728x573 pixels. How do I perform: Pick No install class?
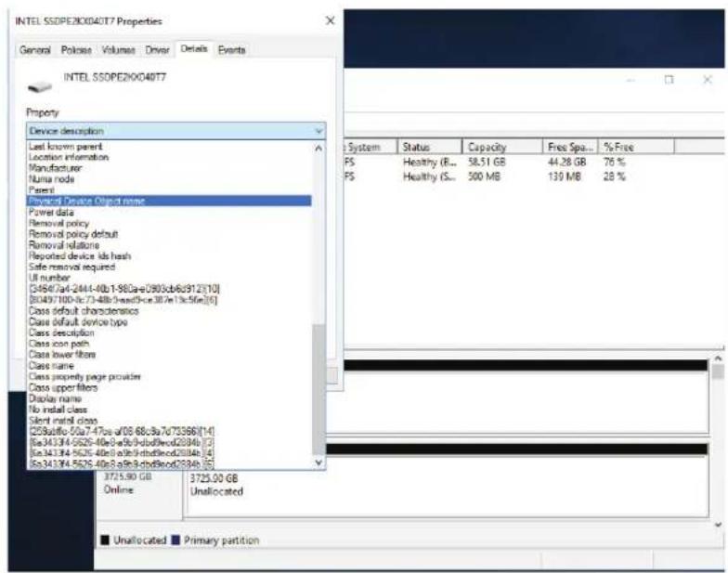[169, 410]
